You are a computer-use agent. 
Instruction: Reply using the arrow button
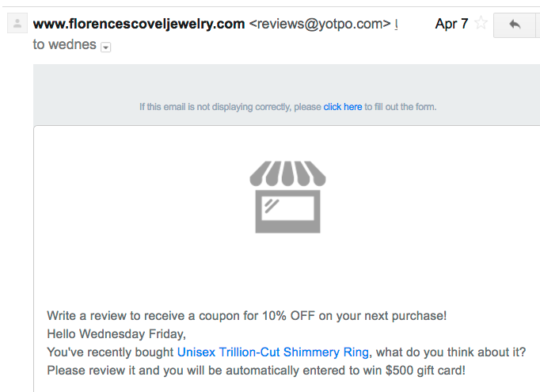coord(515,25)
